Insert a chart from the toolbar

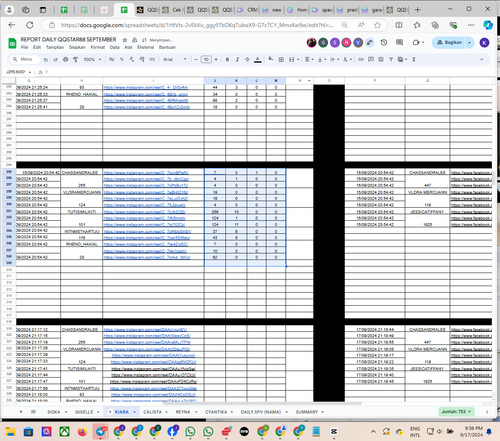381,60
